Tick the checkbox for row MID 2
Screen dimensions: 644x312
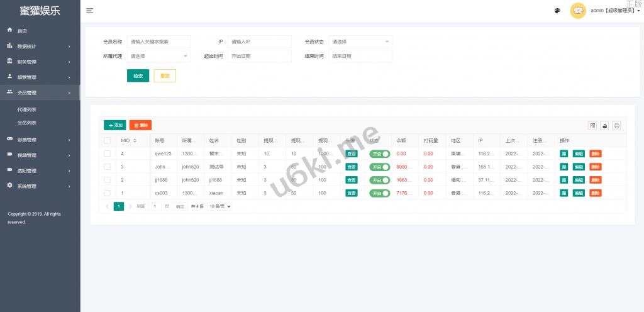pos(107,180)
